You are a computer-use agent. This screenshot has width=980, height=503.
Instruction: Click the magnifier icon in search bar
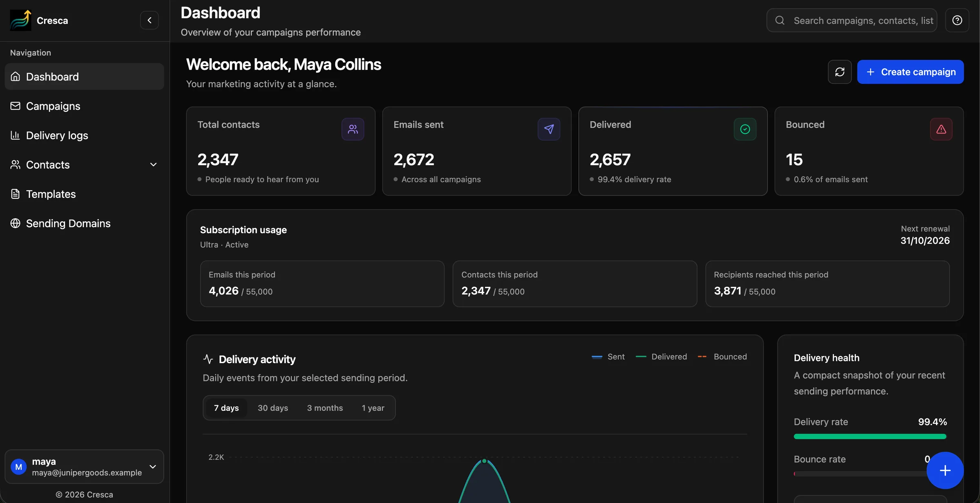click(780, 20)
